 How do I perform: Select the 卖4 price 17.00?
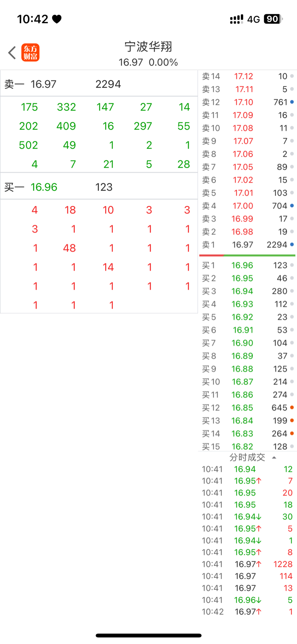(x=243, y=206)
